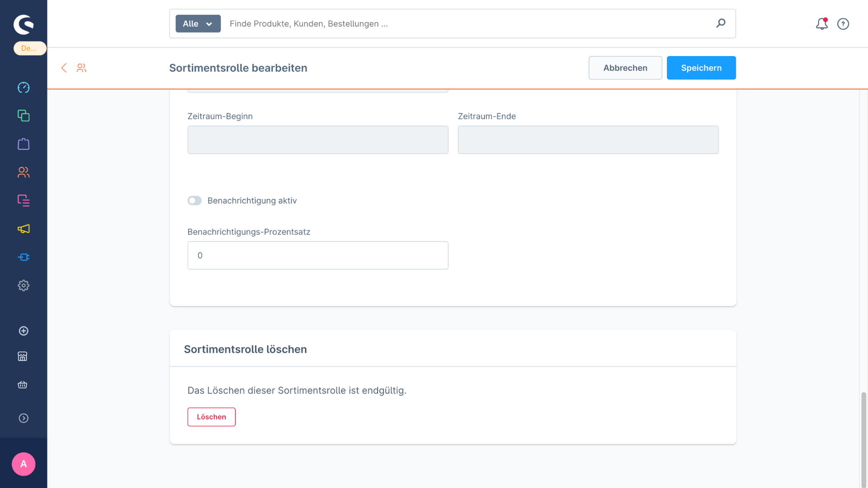Open the Settings gear icon in sidebar
Viewport: 868px width, 488px height.
[x=24, y=286]
